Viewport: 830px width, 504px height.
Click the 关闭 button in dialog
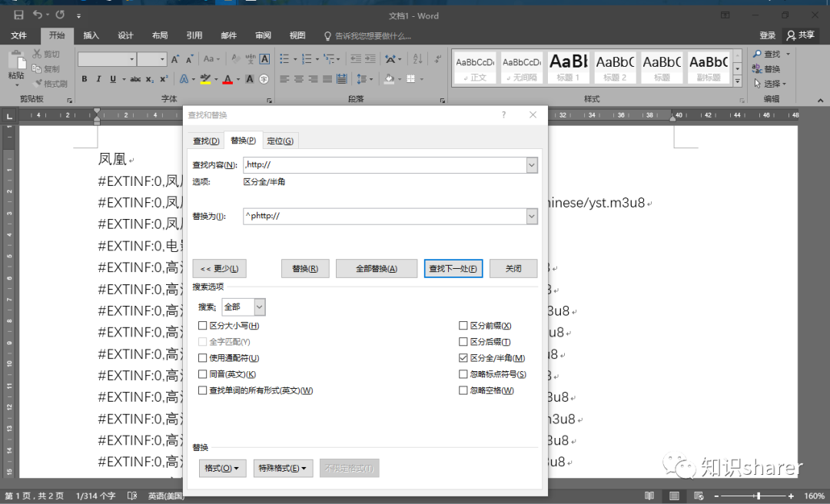pos(513,268)
